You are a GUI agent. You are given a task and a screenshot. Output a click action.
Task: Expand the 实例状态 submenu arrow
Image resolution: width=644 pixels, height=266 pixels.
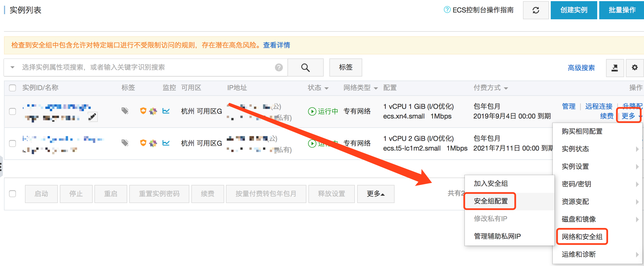(638, 149)
